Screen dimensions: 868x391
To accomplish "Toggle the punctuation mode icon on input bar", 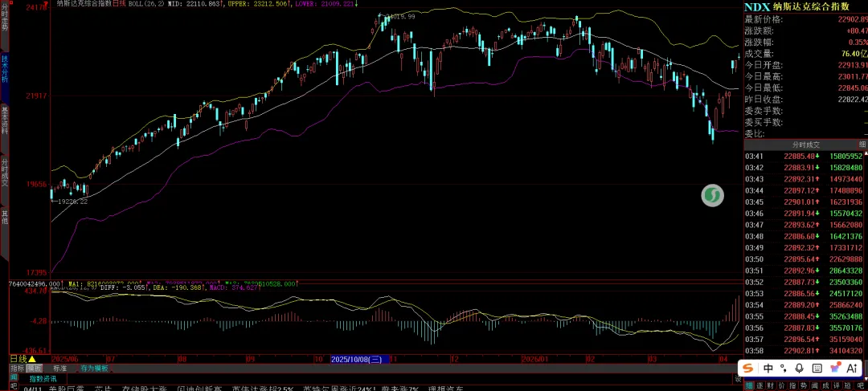I will 784,368.
